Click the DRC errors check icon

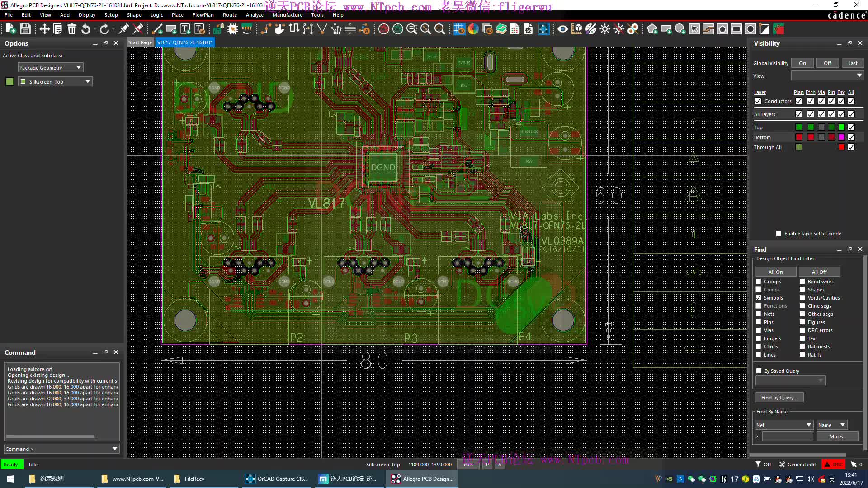(802, 330)
